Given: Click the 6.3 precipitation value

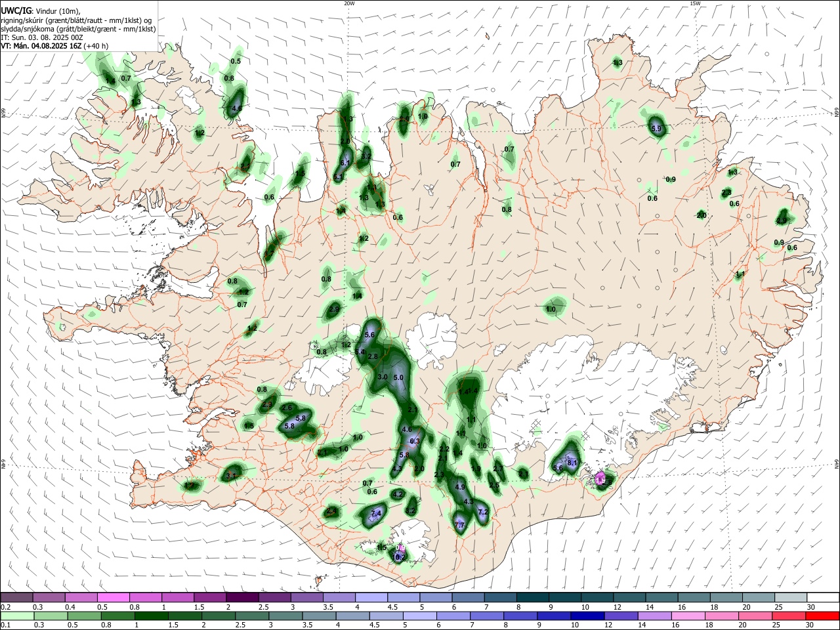Looking at the screenshot, I should click(414, 442).
